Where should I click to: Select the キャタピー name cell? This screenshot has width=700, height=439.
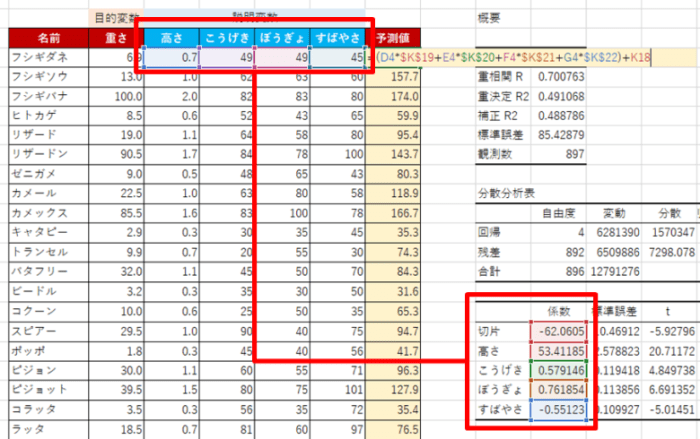click(49, 232)
